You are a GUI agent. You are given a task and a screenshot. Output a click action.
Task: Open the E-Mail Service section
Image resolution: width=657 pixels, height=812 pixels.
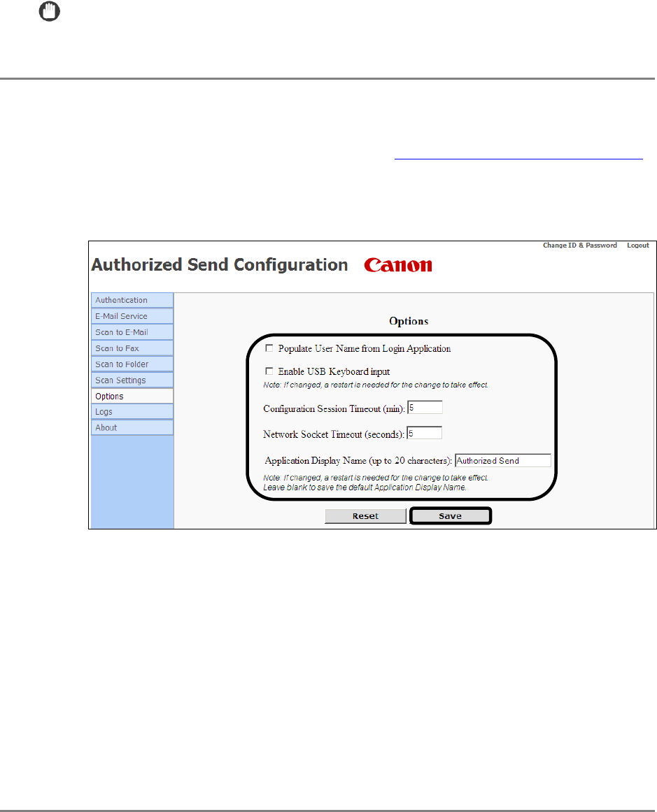click(132, 316)
